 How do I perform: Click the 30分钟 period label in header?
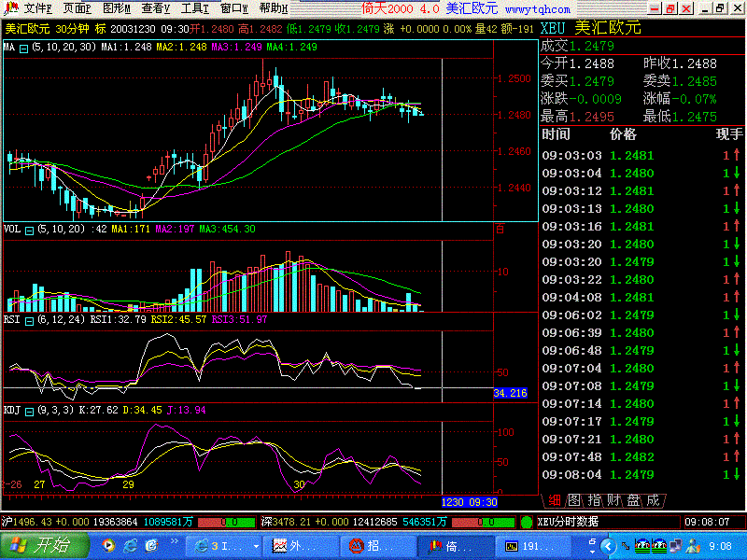(73, 29)
